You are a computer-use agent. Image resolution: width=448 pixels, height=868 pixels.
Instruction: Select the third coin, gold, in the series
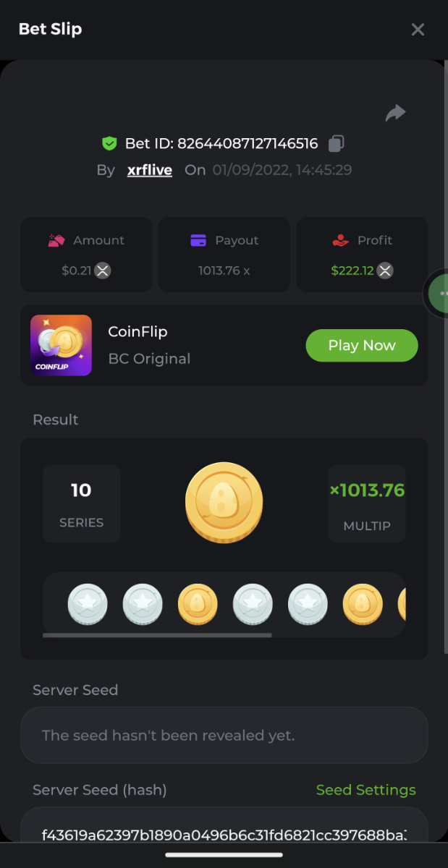tap(198, 604)
